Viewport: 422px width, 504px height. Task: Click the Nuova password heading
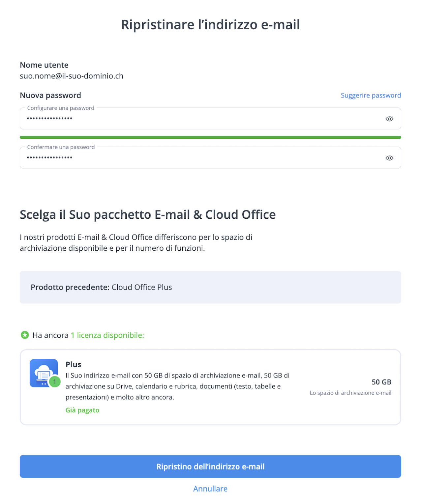[50, 95]
